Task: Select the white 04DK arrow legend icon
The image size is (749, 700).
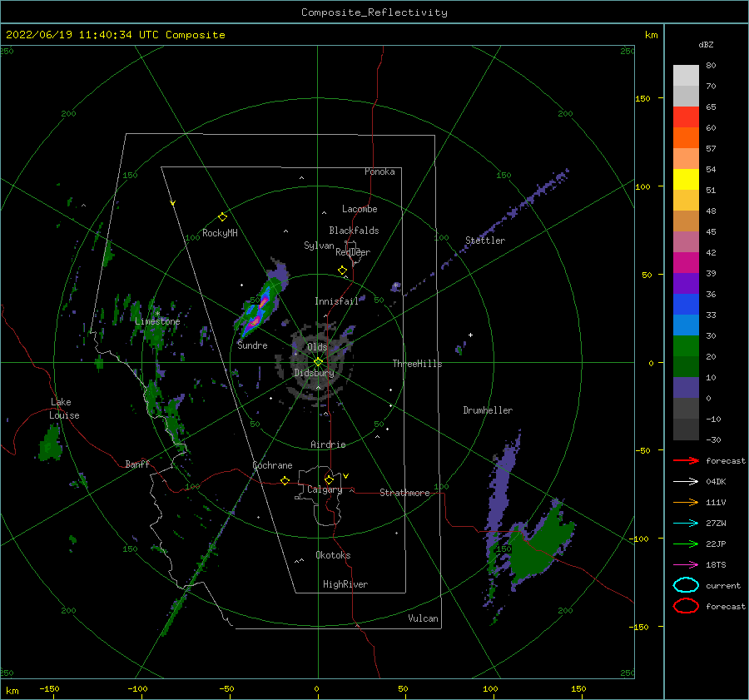Action: [x=686, y=482]
